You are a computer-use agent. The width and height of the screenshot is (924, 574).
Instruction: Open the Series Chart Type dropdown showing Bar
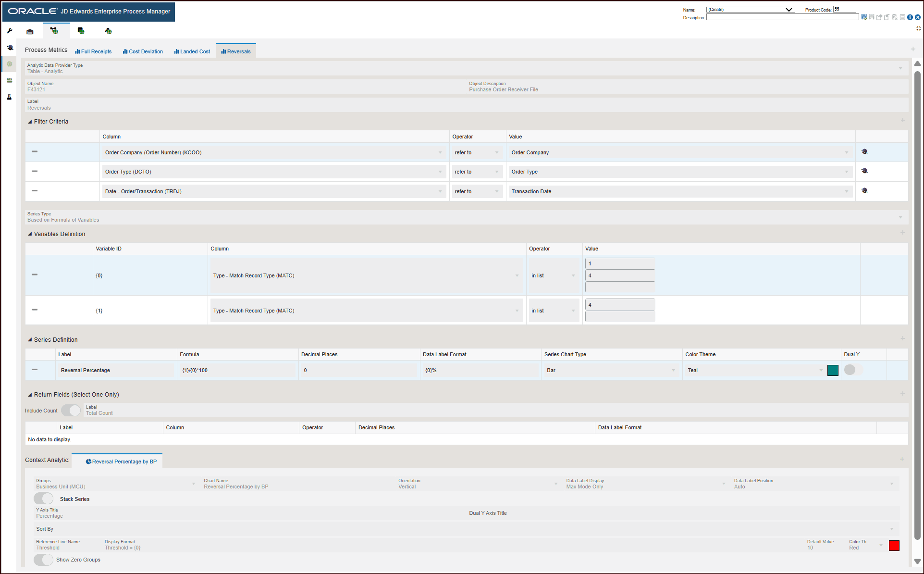click(x=674, y=370)
